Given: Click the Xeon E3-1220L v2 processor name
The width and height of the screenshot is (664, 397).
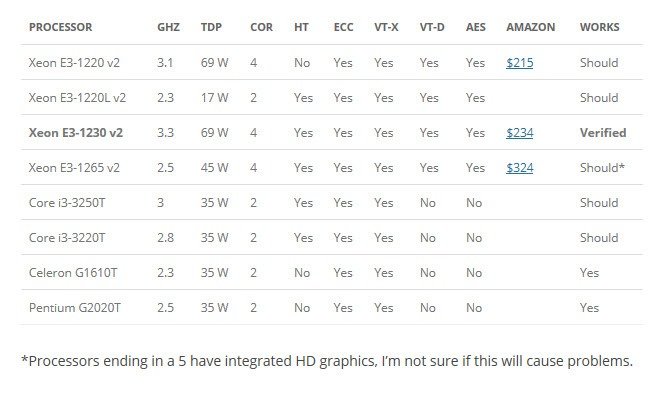Looking at the screenshot, I should (77, 98).
